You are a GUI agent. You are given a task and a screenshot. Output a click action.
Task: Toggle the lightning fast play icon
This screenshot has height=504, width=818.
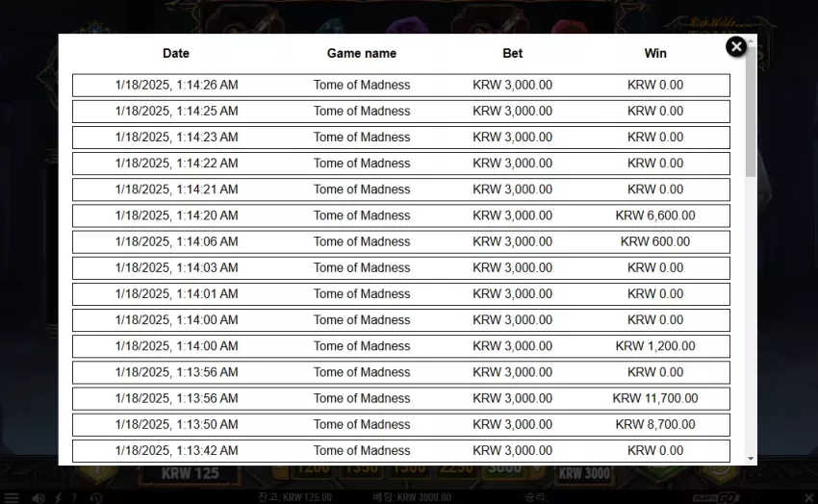pyautogui.click(x=59, y=498)
